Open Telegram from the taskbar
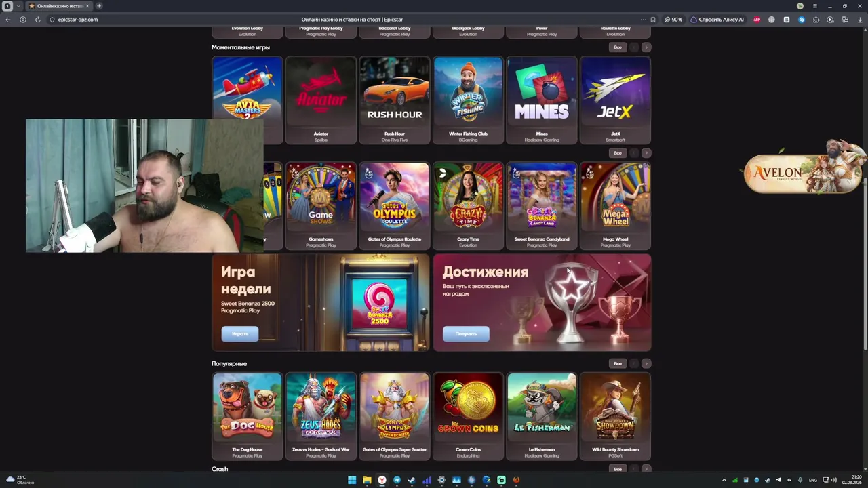868x488 pixels. pos(397,480)
